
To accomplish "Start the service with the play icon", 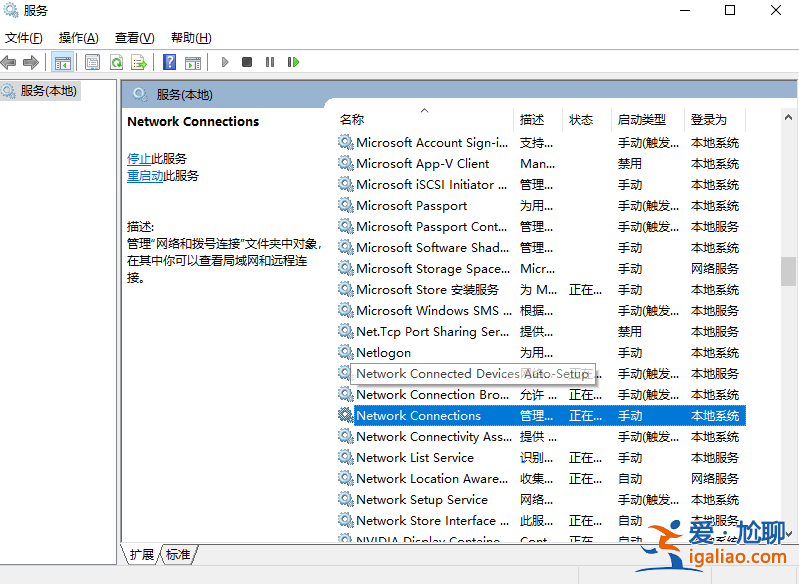I will tap(225, 62).
